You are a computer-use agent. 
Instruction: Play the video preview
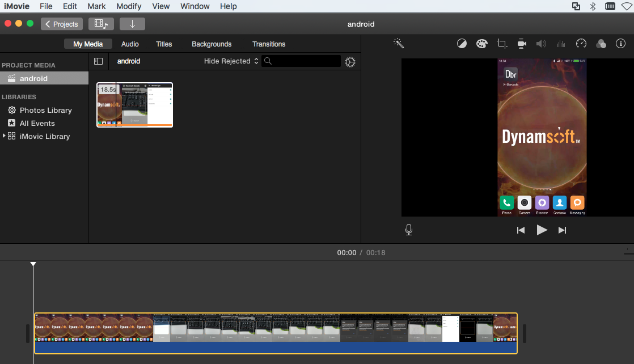pos(542,230)
